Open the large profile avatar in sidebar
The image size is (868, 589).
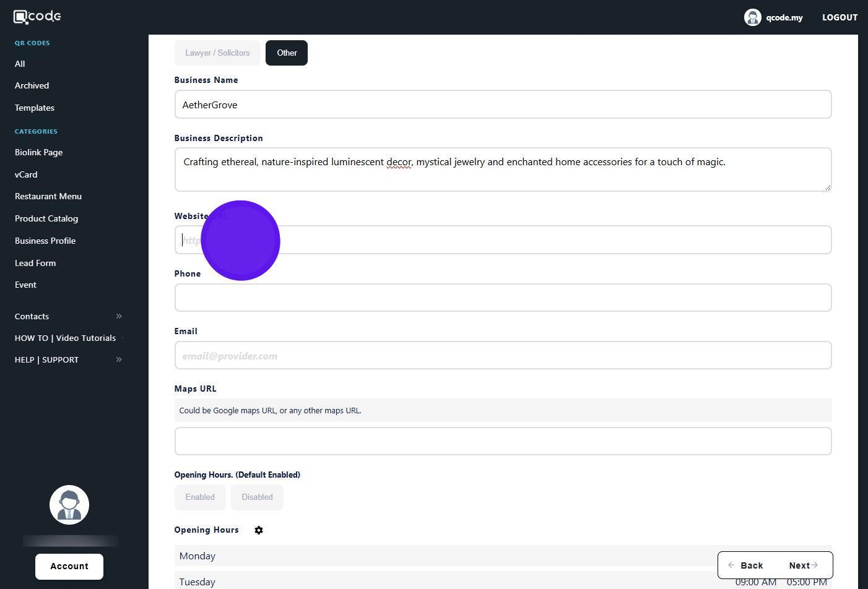coord(69,505)
